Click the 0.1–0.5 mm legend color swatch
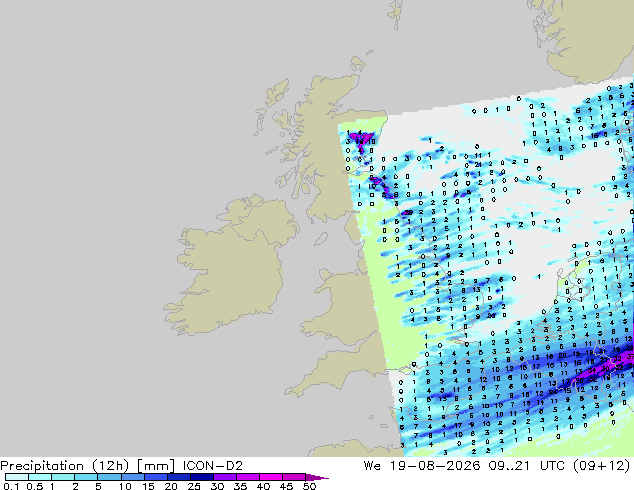This screenshot has height=490, width=634. (x=17, y=477)
